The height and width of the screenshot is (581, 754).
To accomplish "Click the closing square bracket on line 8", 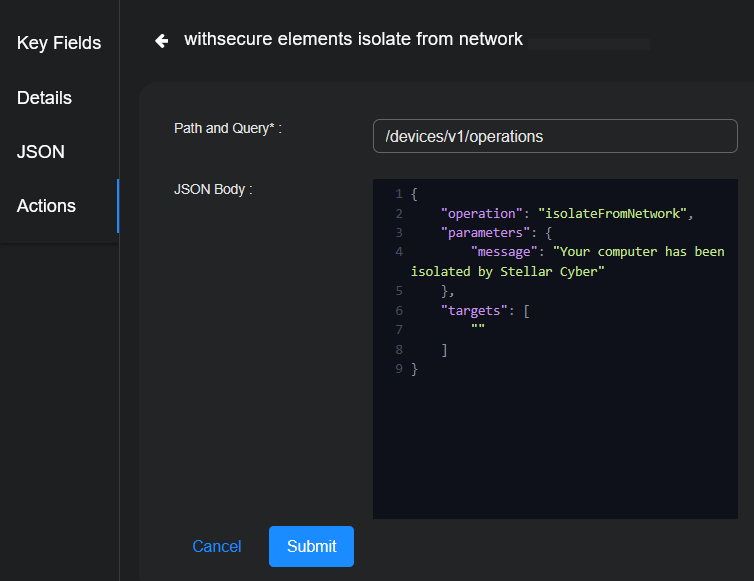I will point(444,350).
